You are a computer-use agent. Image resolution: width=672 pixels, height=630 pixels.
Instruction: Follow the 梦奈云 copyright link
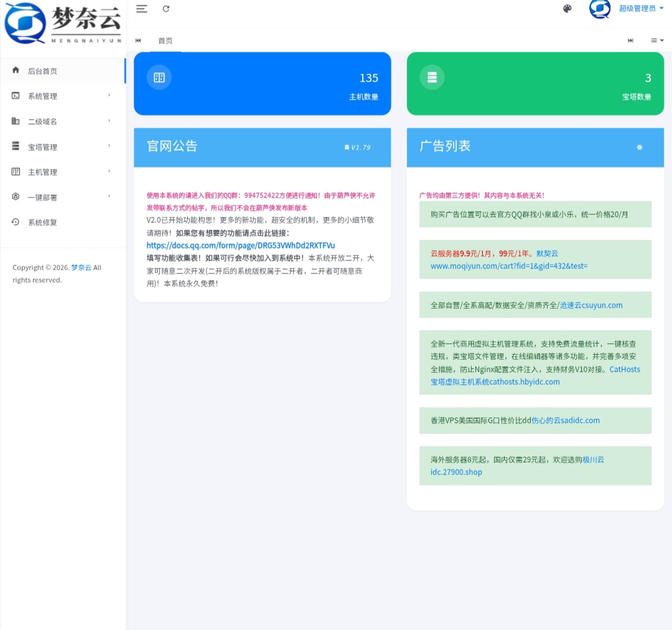coord(81,268)
